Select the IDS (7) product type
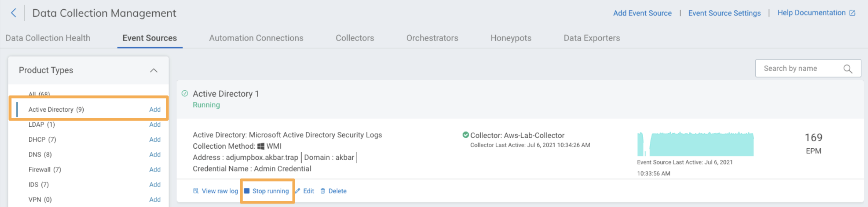 (39, 185)
